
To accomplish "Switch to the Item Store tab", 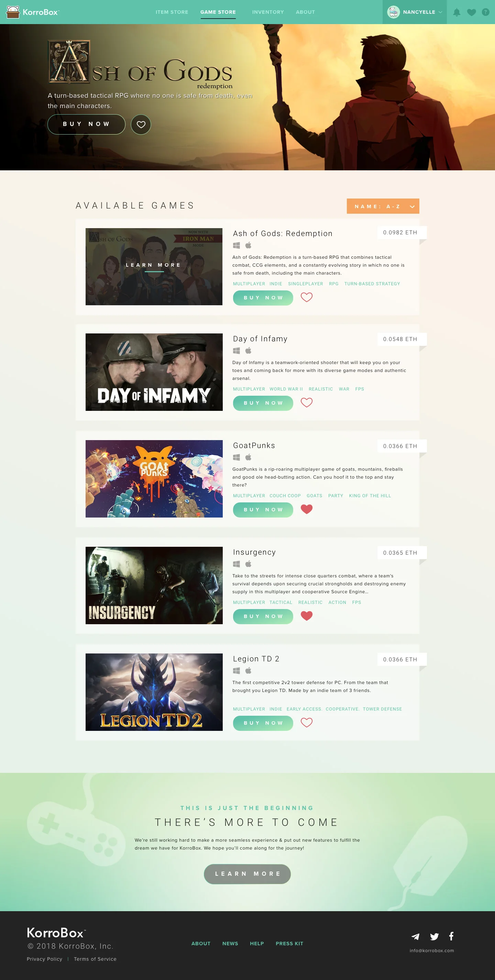I will click(x=172, y=12).
